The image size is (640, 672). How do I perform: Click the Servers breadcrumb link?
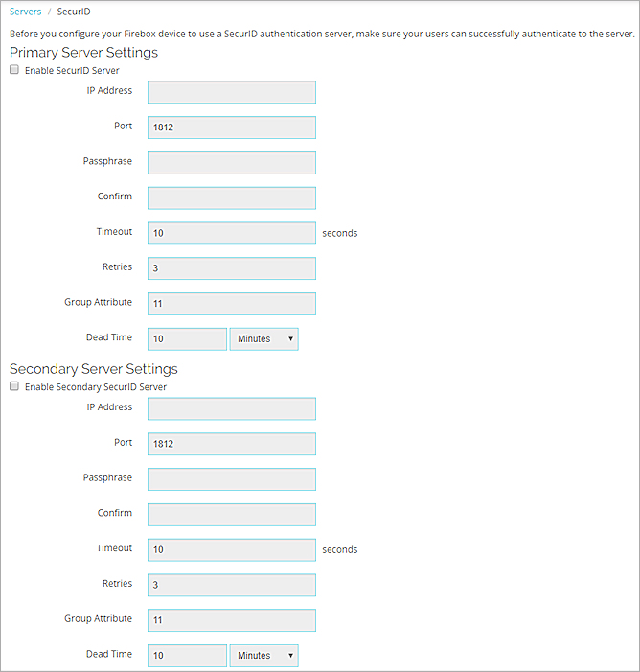[x=25, y=12]
